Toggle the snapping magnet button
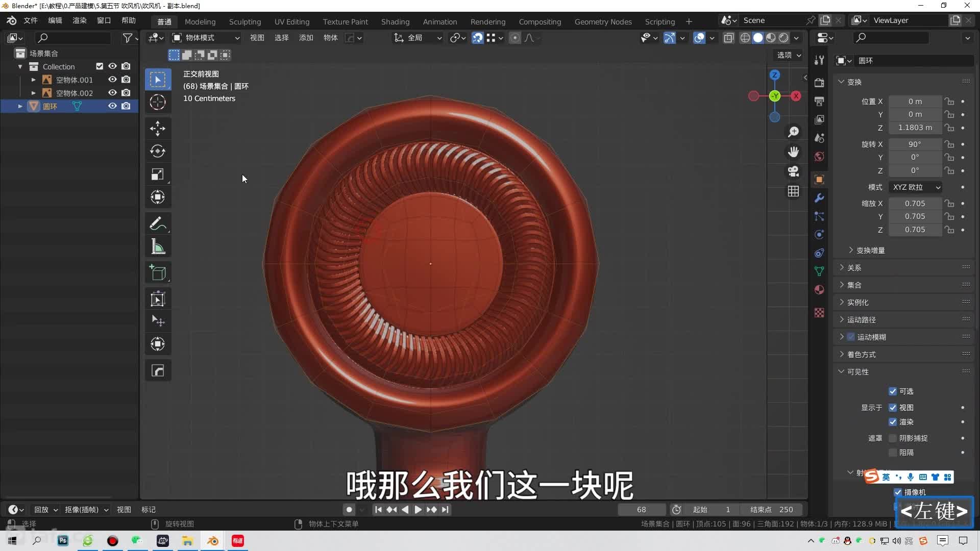980x551 pixels. coord(477,38)
